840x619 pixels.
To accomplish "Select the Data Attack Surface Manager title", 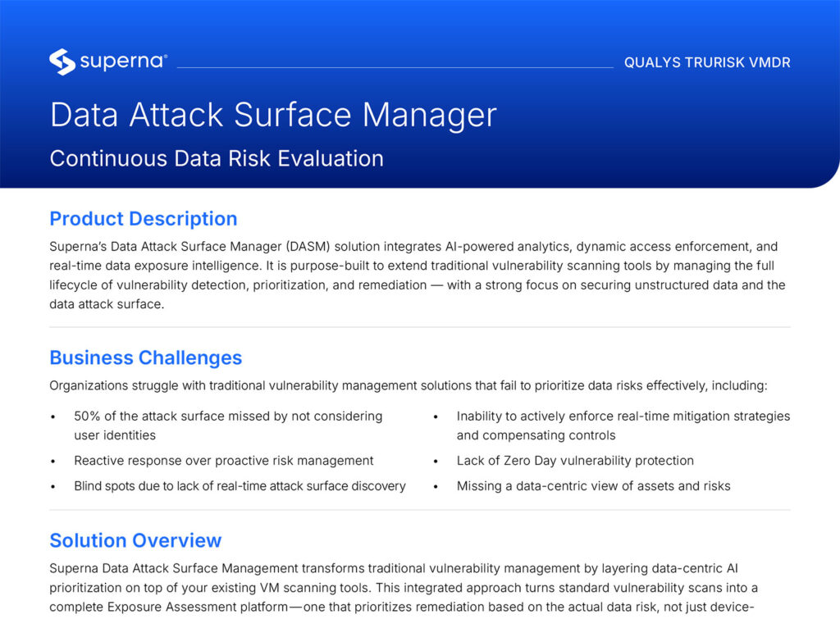I will coord(273,115).
